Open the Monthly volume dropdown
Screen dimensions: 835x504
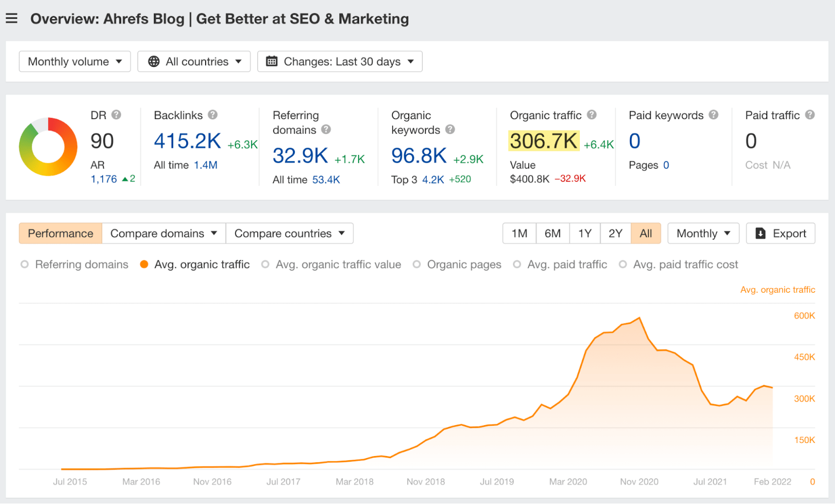tap(75, 62)
